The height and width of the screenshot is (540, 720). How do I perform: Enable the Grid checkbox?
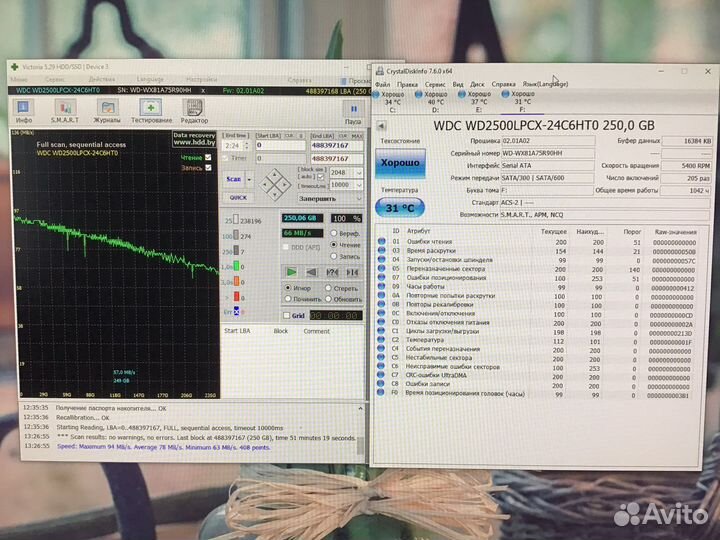(x=285, y=315)
